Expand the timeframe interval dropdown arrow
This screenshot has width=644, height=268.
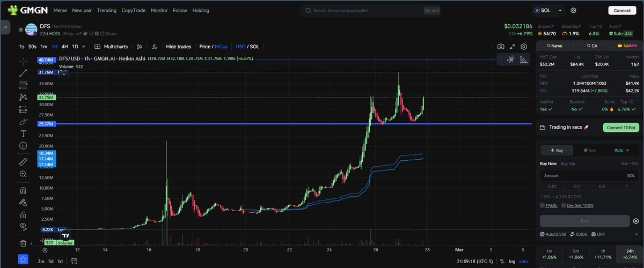click(x=83, y=47)
